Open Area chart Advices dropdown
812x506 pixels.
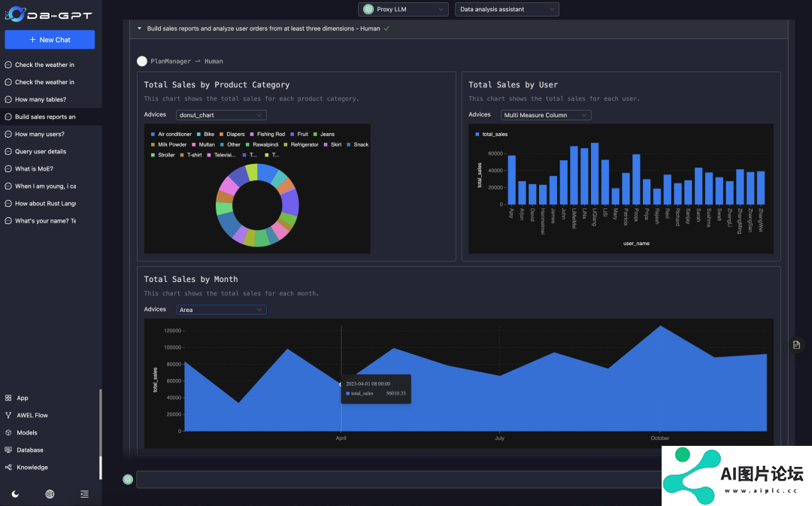(221, 310)
